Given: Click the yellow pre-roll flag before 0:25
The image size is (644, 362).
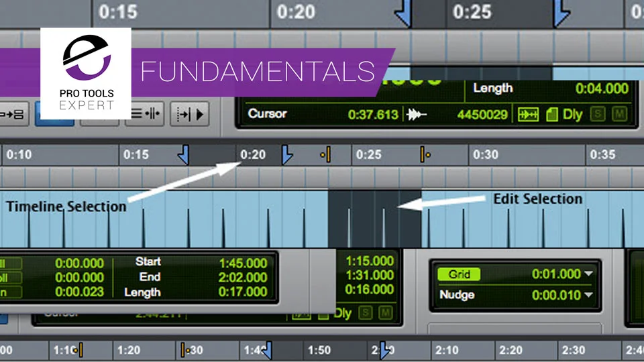Looking at the screenshot, I should (326, 155).
